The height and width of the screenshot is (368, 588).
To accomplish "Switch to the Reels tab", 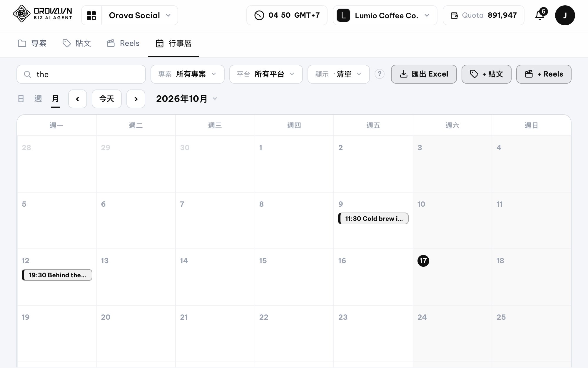I will [x=123, y=44].
